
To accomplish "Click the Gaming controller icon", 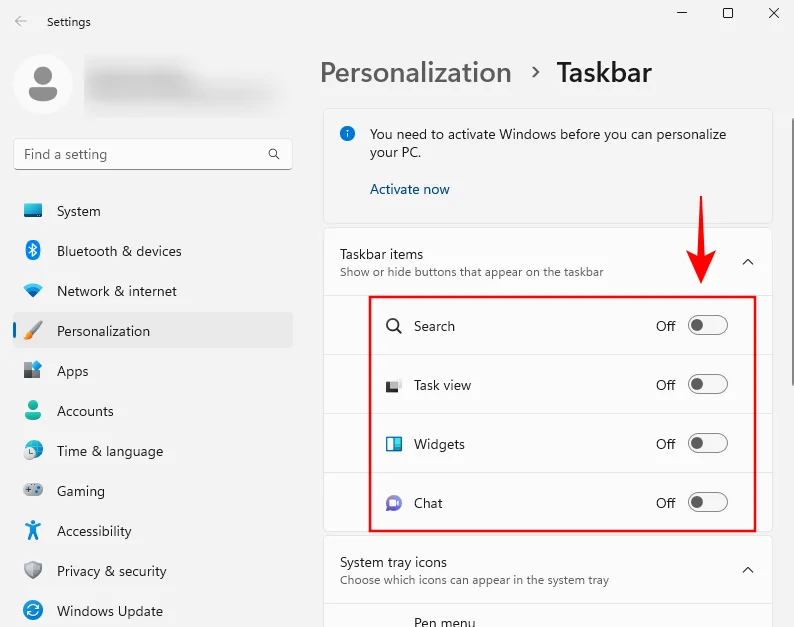I will (x=33, y=490).
